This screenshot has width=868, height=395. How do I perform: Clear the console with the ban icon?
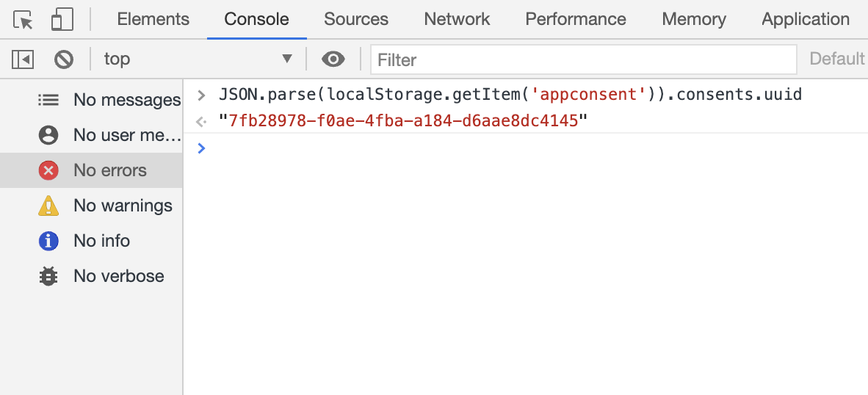pyautogui.click(x=64, y=59)
